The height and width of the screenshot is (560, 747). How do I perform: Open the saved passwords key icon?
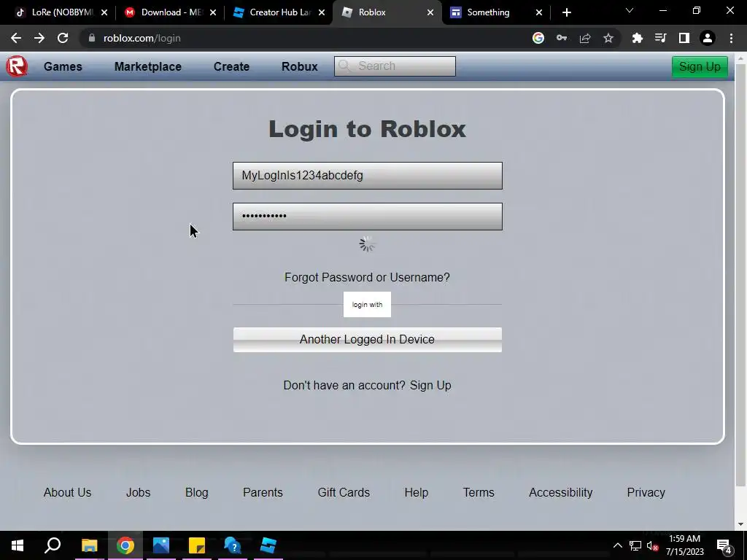(562, 38)
